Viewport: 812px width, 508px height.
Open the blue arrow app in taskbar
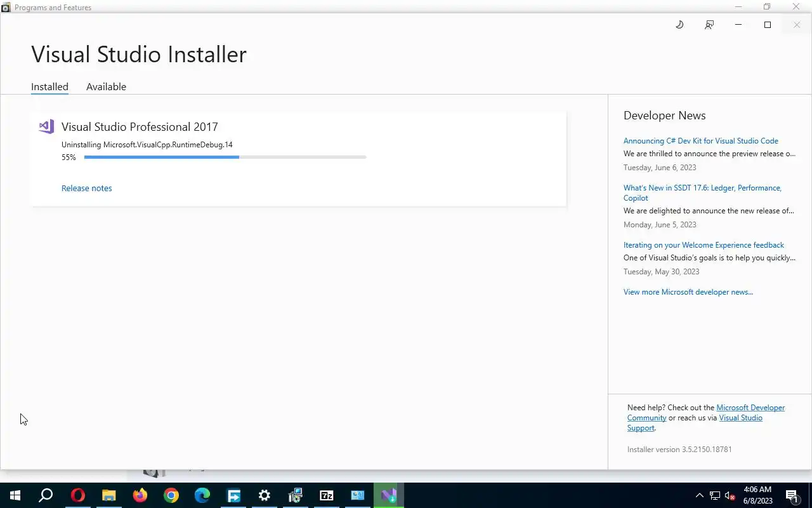[233, 495]
